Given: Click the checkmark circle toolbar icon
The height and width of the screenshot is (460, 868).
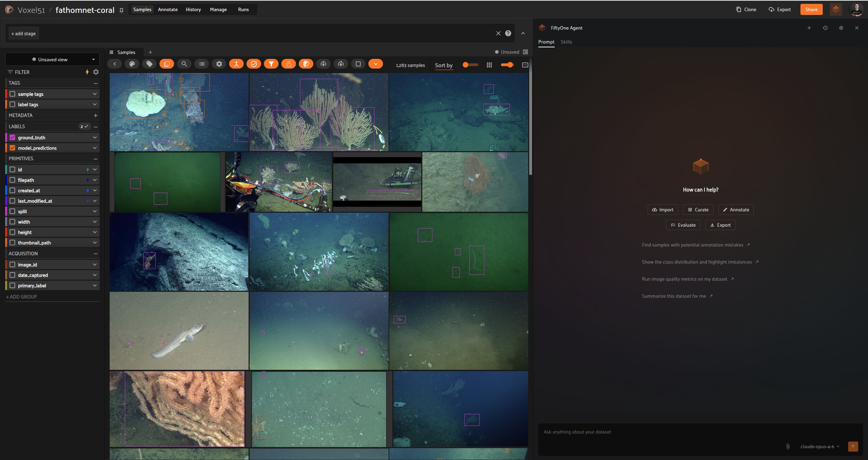Looking at the screenshot, I should 254,64.
